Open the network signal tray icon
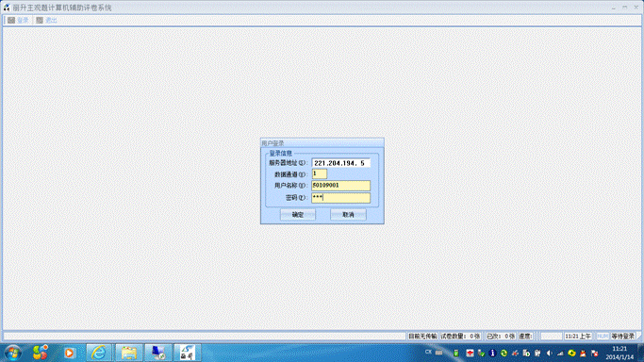The width and height of the screenshot is (644, 362). click(560, 353)
